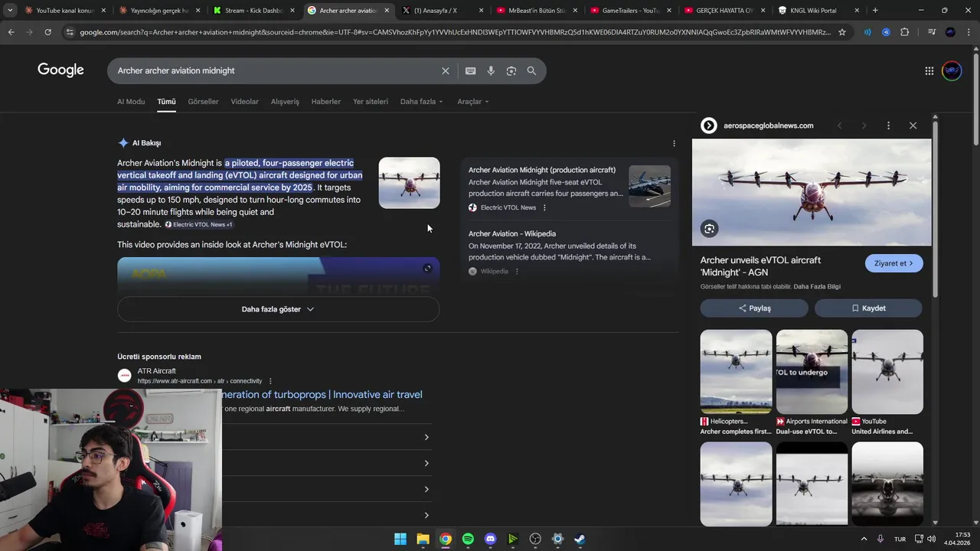Switch to 'Haberler' news tab
The image size is (980, 551).
[x=325, y=102]
